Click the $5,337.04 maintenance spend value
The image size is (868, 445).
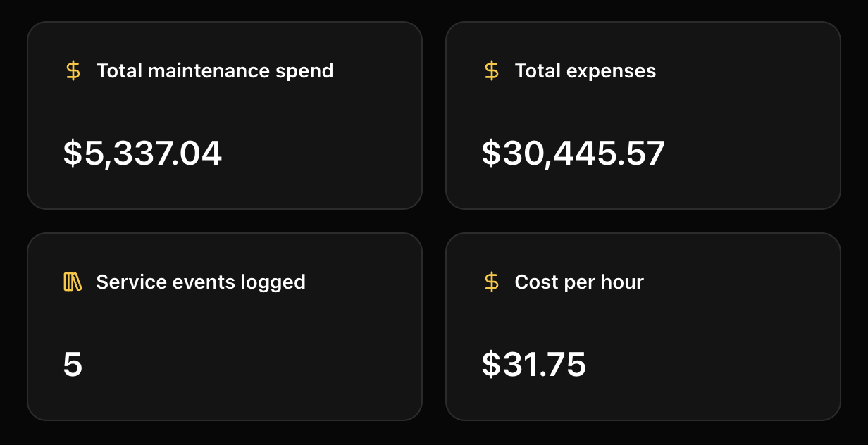click(x=141, y=153)
